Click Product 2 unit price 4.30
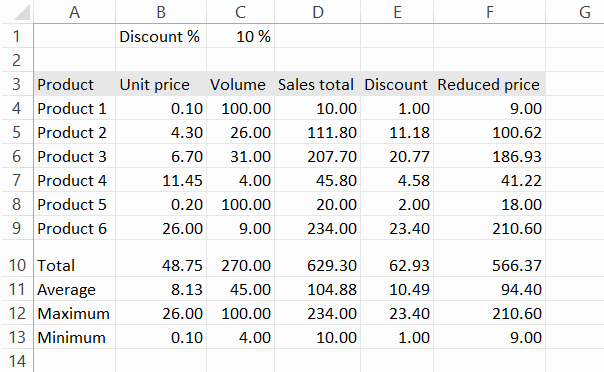This screenshot has width=604, height=372. pos(161,132)
